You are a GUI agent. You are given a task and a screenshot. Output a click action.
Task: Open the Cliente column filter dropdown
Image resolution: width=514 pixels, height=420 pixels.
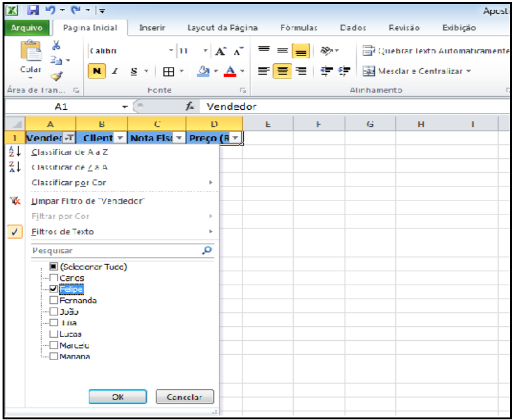pyautogui.click(x=119, y=138)
